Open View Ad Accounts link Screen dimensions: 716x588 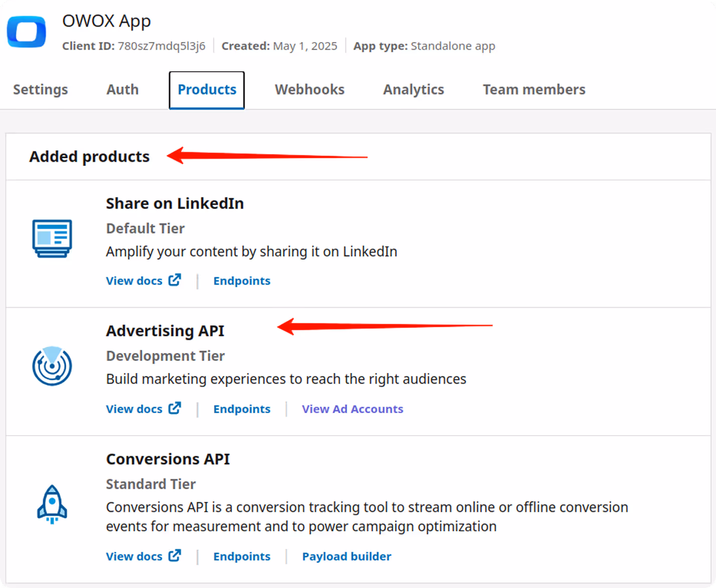click(352, 409)
